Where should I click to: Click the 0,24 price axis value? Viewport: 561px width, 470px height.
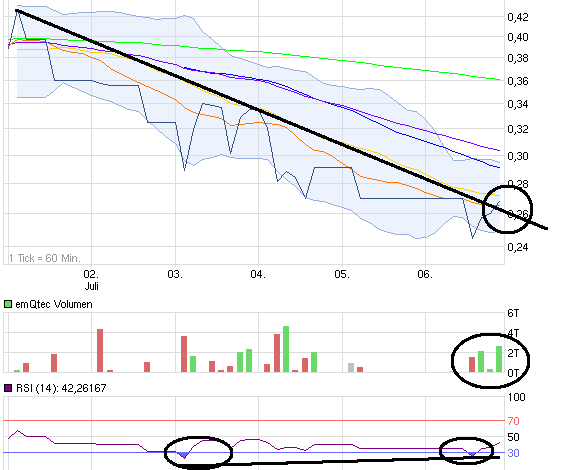point(518,247)
